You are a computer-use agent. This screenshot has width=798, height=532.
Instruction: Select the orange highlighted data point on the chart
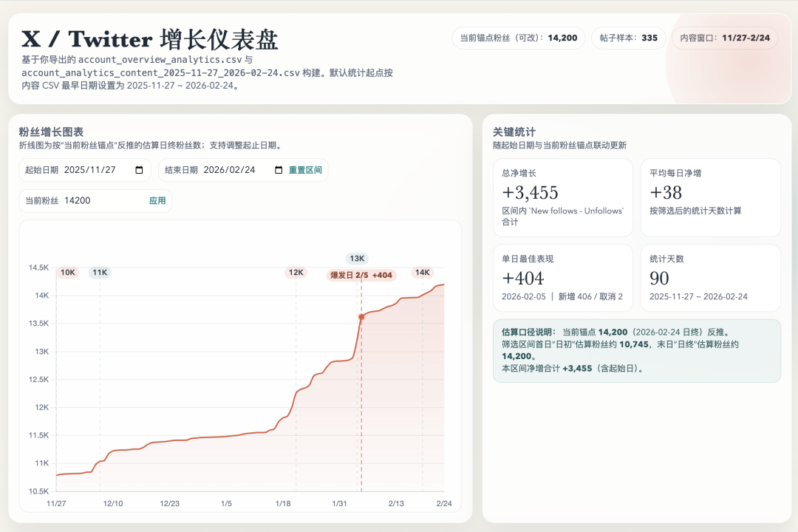click(361, 316)
